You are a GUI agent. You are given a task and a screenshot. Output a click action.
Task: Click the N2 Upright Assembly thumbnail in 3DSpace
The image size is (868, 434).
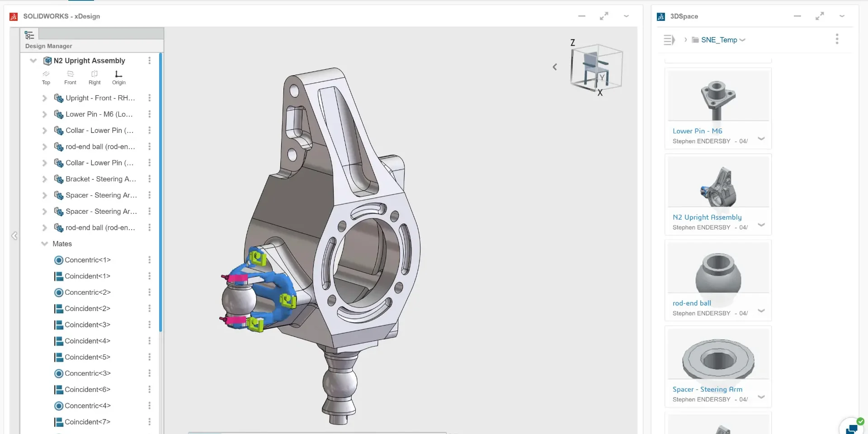pos(718,182)
